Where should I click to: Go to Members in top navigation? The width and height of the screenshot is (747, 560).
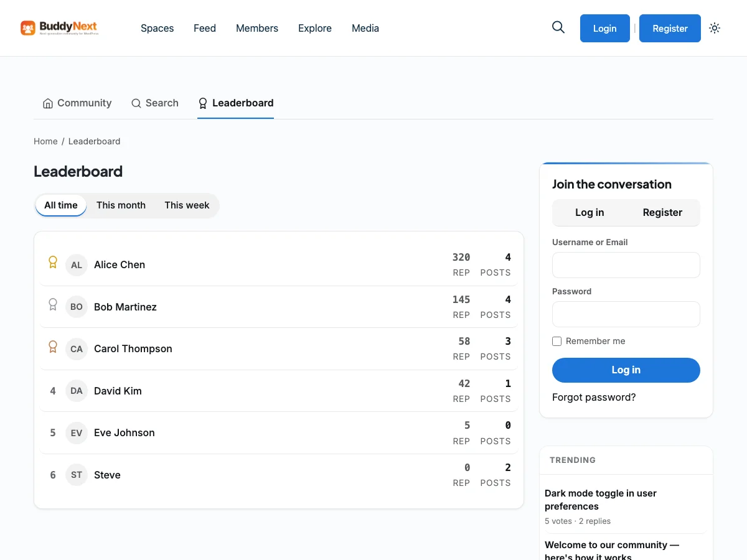(257, 28)
